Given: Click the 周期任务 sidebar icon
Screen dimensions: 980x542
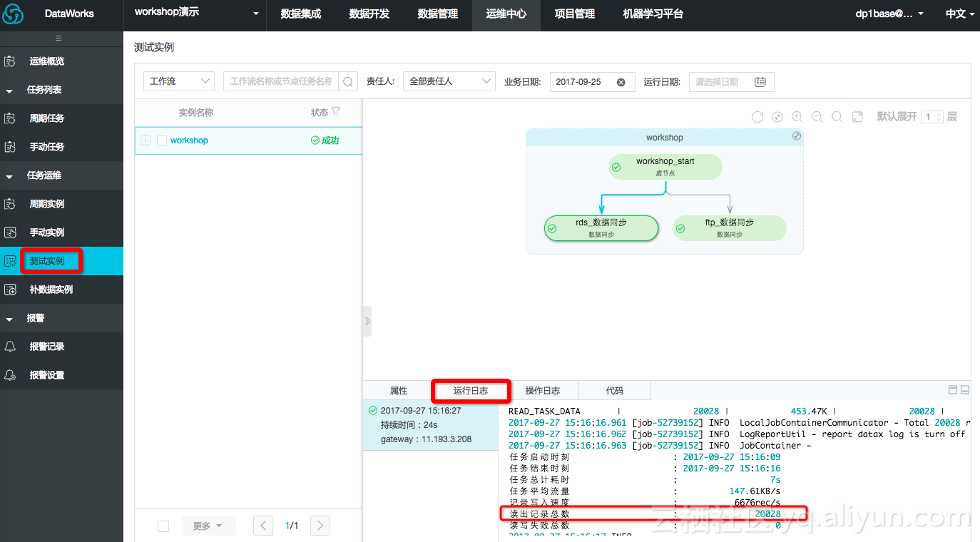Looking at the screenshot, I should tap(10, 118).
